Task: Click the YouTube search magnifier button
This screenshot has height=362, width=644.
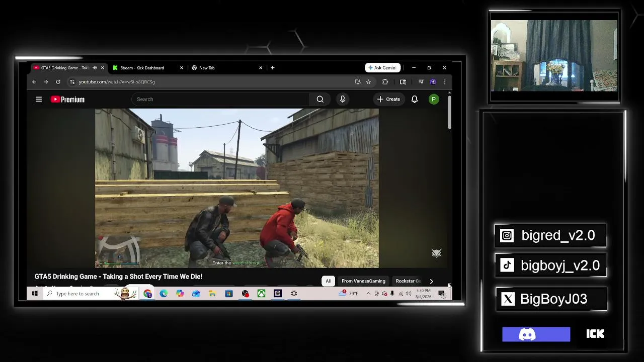Action: pyautogui.click(x=320, y=99)
